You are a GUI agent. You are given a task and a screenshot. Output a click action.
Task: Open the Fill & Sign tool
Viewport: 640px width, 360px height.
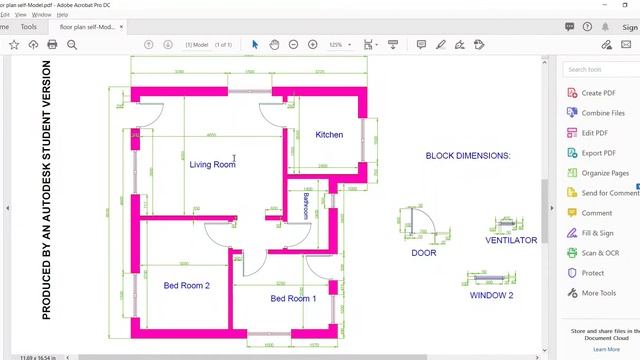(x=597, y=233)
